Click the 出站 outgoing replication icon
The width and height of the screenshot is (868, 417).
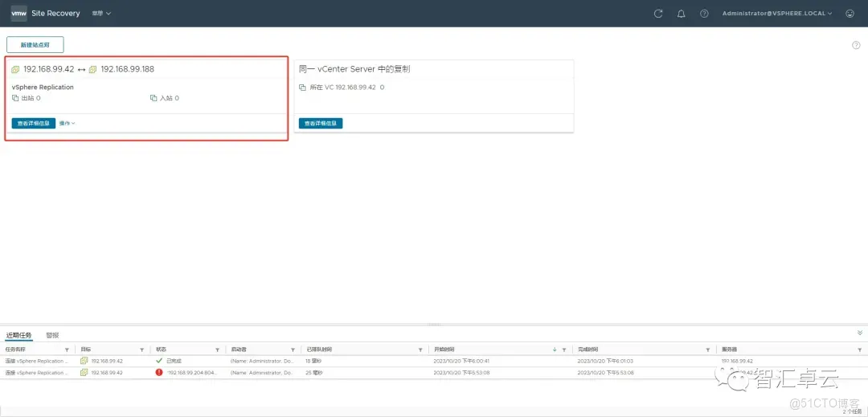15,98
